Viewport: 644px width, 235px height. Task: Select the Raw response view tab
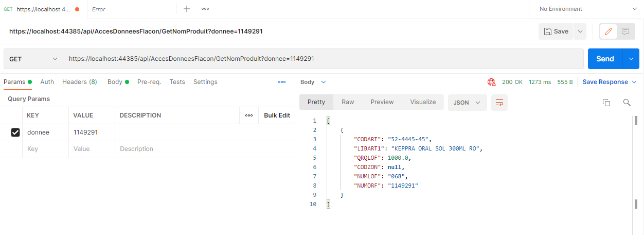pos(348,102)
